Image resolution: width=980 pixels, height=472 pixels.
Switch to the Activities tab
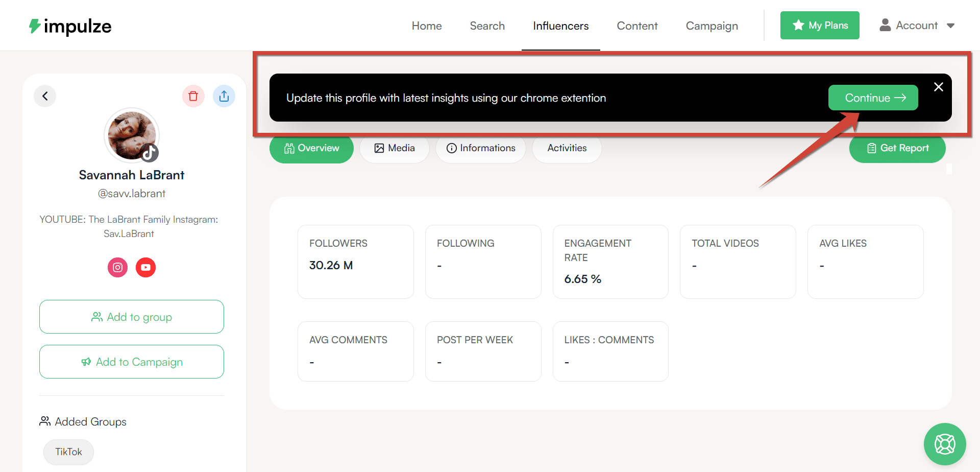point(567,148)
